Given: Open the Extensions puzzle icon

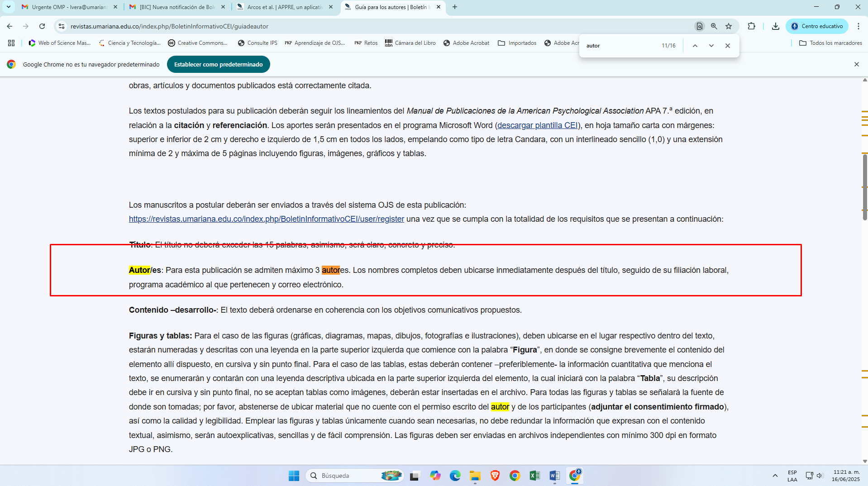Looking at the screenshot, I should pyautogui.click(x=752, y=26).
